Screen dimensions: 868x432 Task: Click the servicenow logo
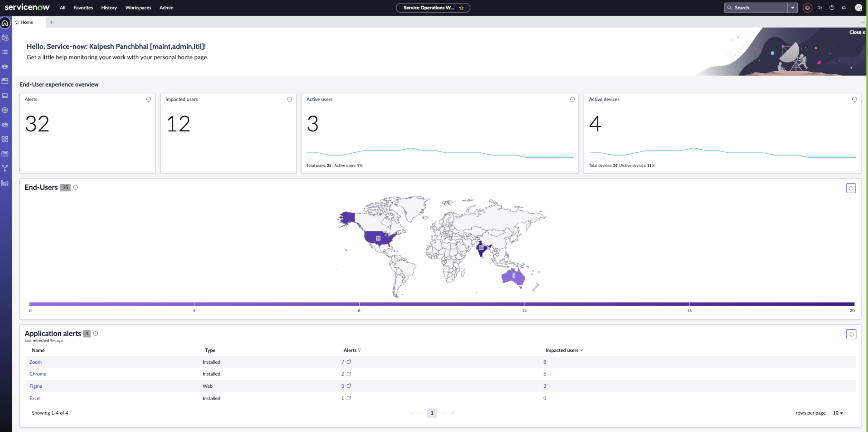click(27, 7)
